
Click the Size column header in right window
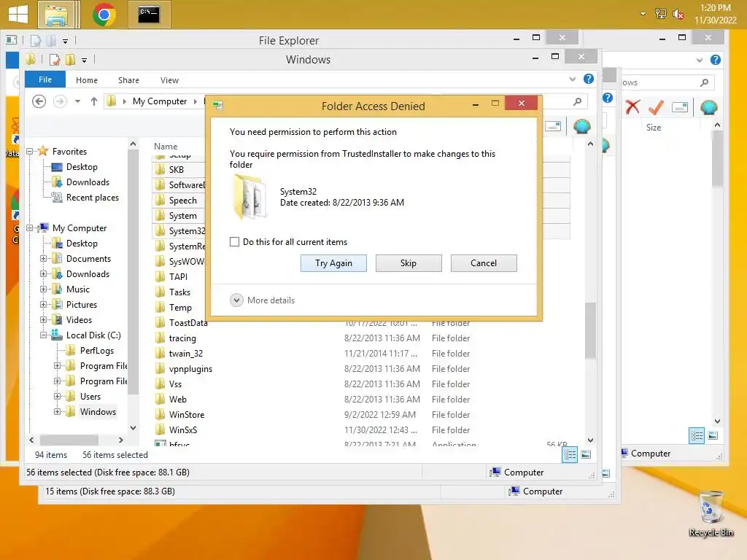[x=654, y=127]
